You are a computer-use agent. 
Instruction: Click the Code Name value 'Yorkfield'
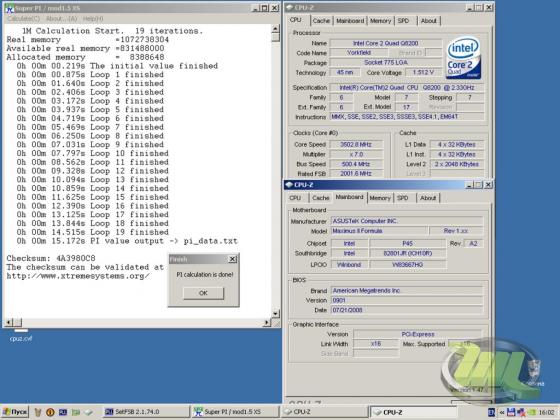(359, 52)
